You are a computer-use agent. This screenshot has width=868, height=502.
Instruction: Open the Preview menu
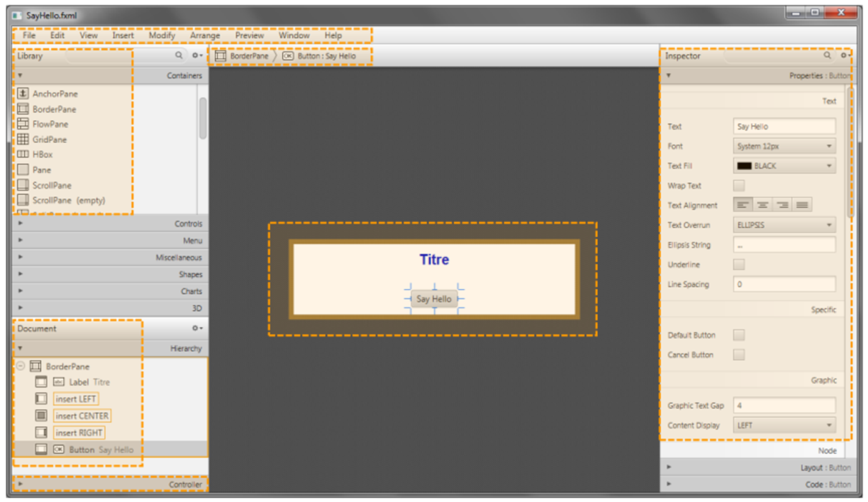tap(249, 36)
